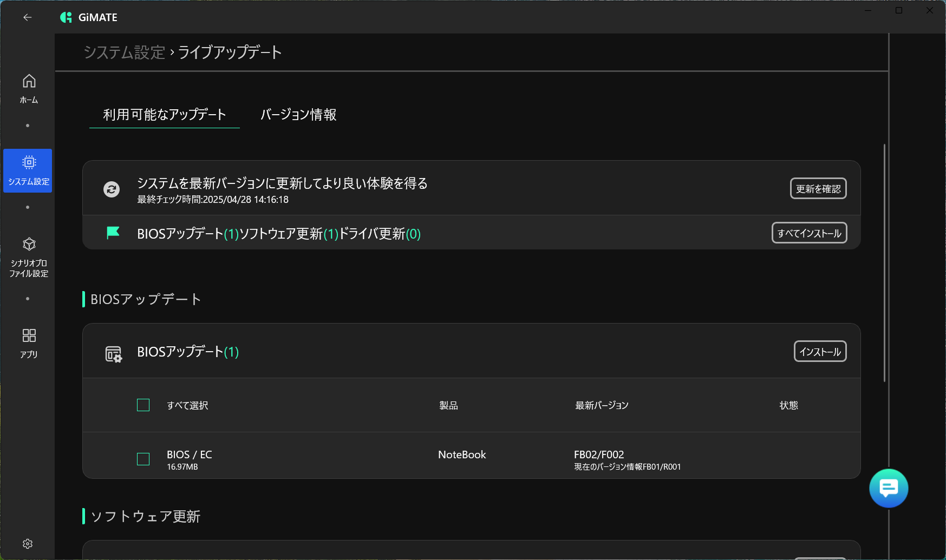Screen dimensions: 946x560
Task: Click the GiMATE logo icon
Action: tap(66, 17)
